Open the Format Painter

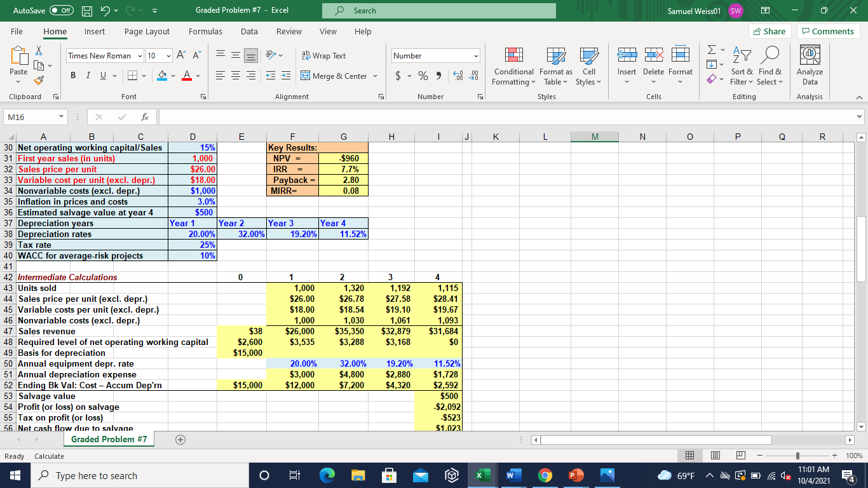(x=38, y=80)
